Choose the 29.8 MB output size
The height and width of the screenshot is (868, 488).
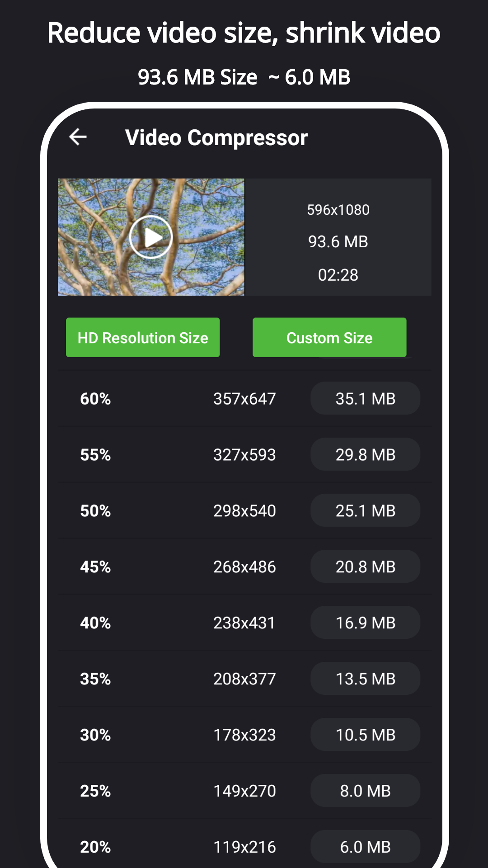[365, 454]
